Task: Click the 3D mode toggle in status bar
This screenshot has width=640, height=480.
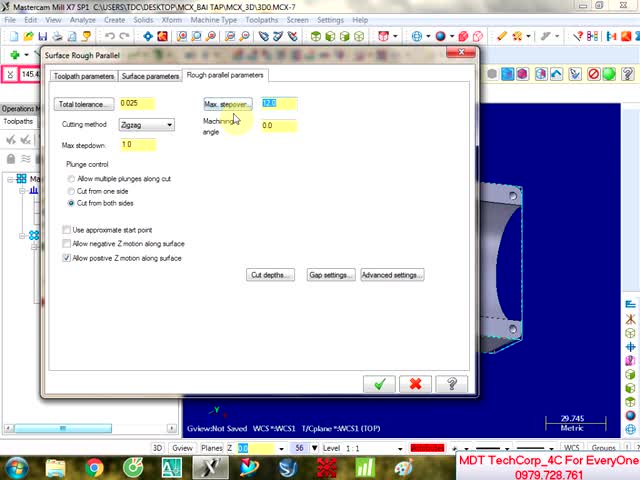Action: (158, 448)
